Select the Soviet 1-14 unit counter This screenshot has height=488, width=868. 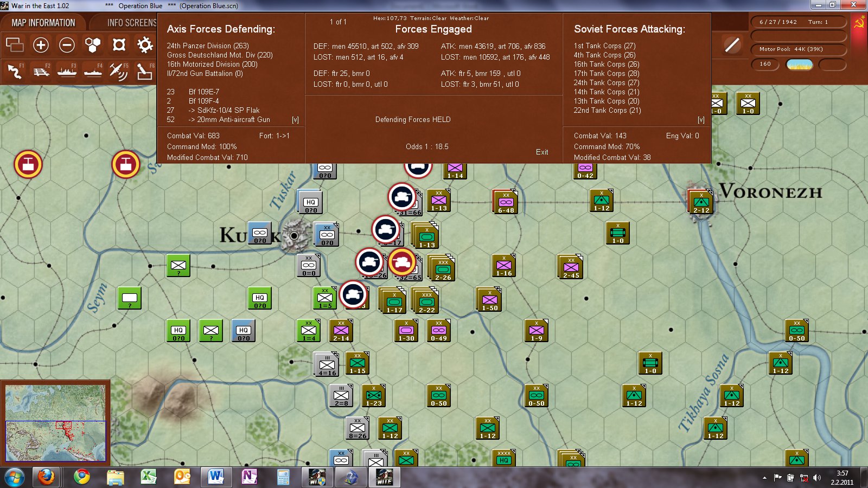click(455, 171)
